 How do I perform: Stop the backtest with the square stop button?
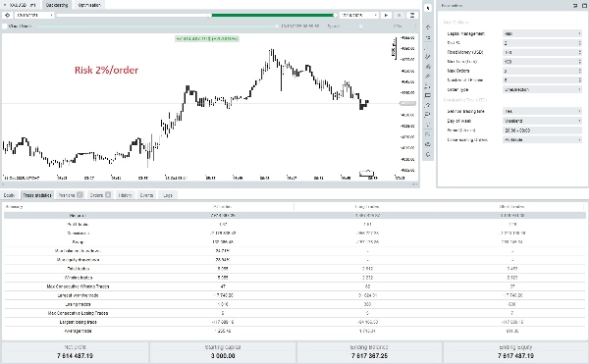(x=399, y=15)
